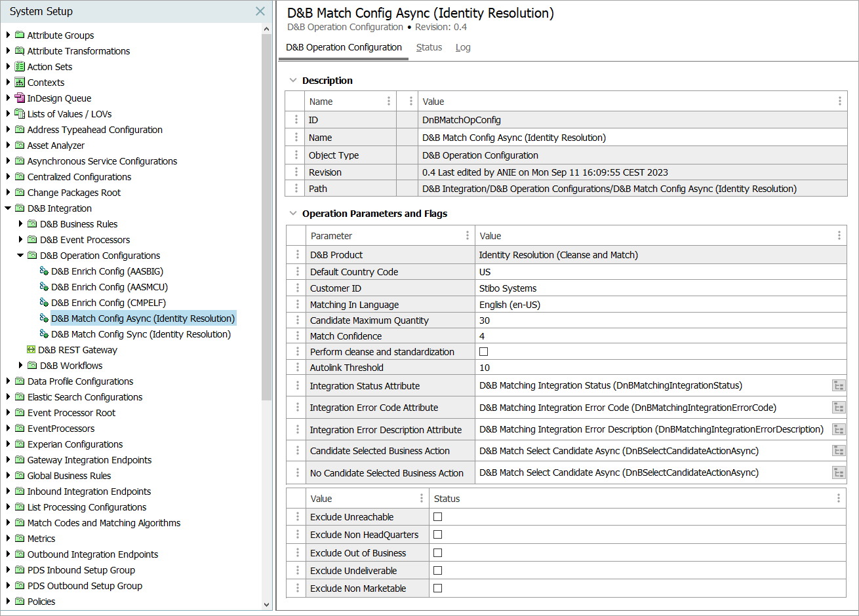
Task: Tick the Exclude Out of Business checkbox
Action: (x=438, y=553)
